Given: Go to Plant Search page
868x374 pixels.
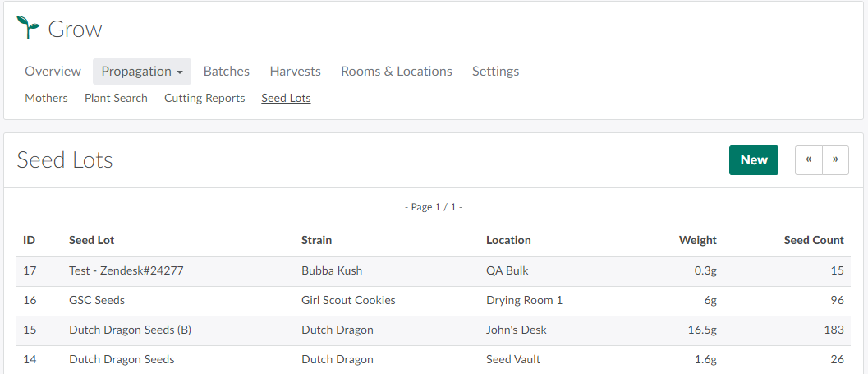Looking at the screenshot, I should tap(116, 98).
